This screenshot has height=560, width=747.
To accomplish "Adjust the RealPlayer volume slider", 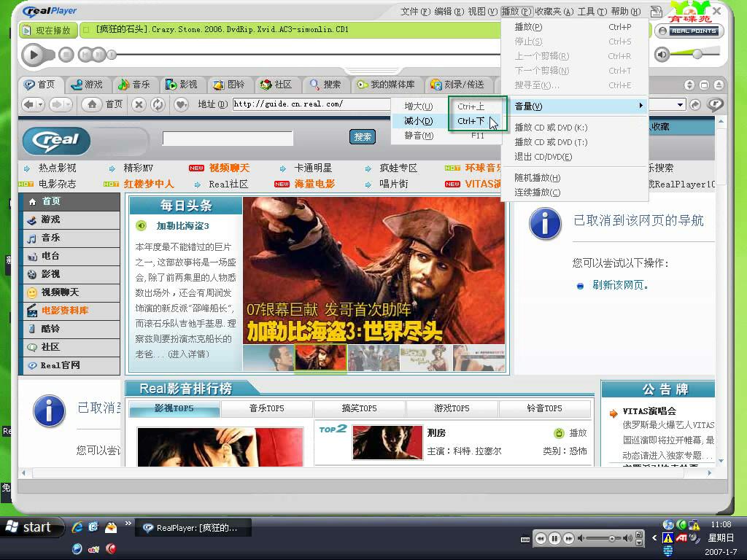I will click(697, 54).
